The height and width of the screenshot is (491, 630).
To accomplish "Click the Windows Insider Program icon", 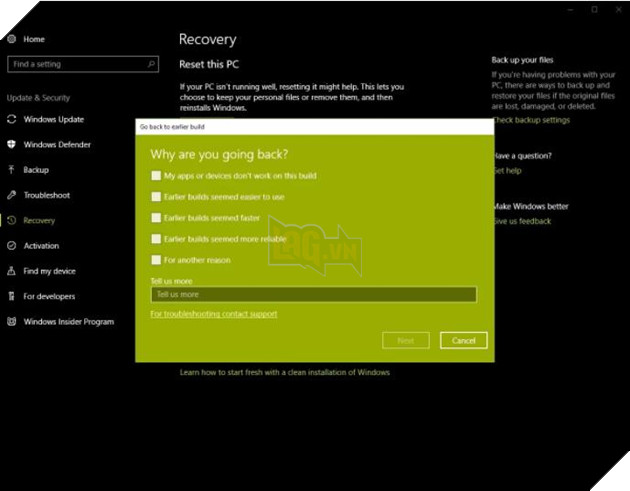I will [x=12, y=321].
